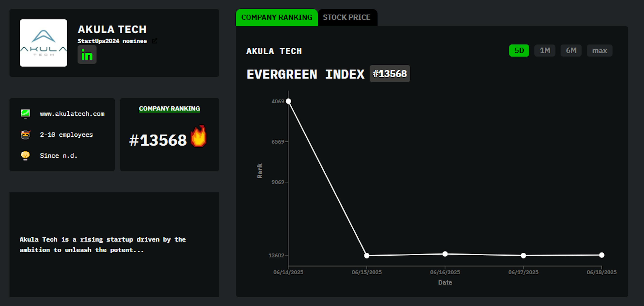
Task: Click the 6569 rank axis label
Action: [278, 142]
